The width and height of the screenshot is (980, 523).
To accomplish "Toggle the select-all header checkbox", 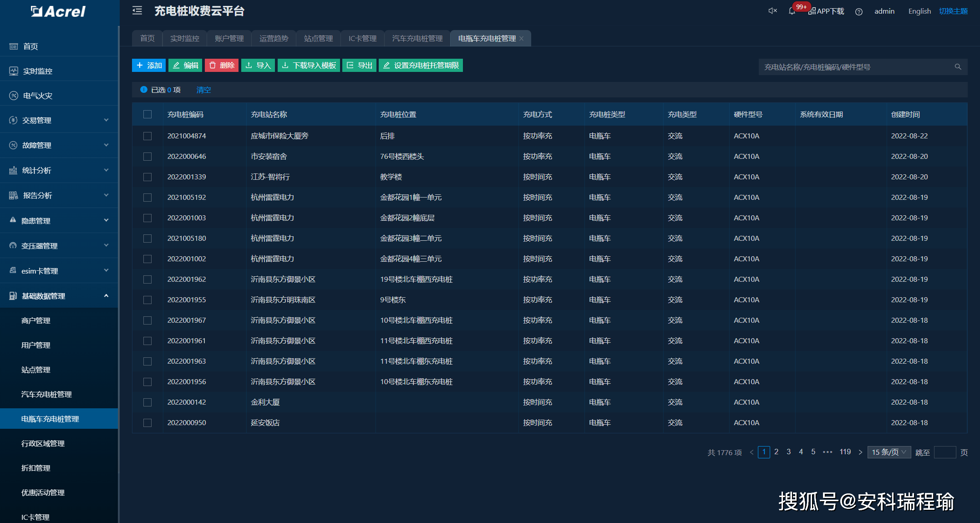I will point(147,114).
